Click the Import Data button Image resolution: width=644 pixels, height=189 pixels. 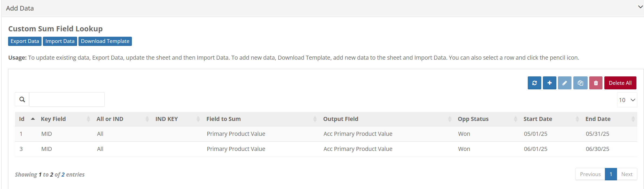coord(60,41)
